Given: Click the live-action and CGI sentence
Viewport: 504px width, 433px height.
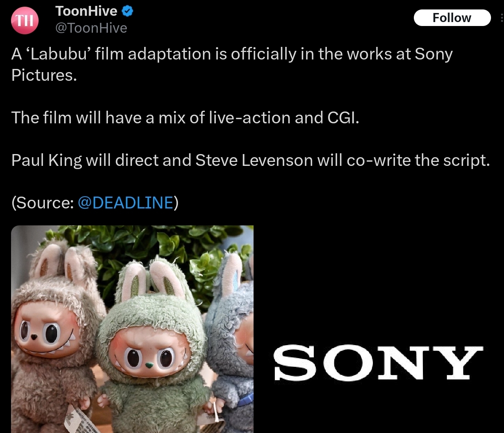Looking at the screenshot, I should (x=185, y=118).
